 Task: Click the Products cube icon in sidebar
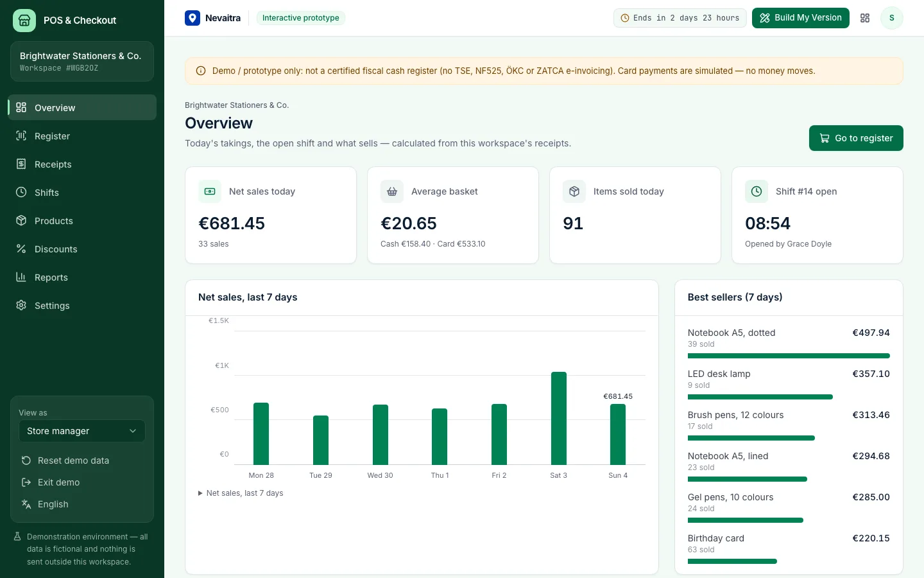21,220
